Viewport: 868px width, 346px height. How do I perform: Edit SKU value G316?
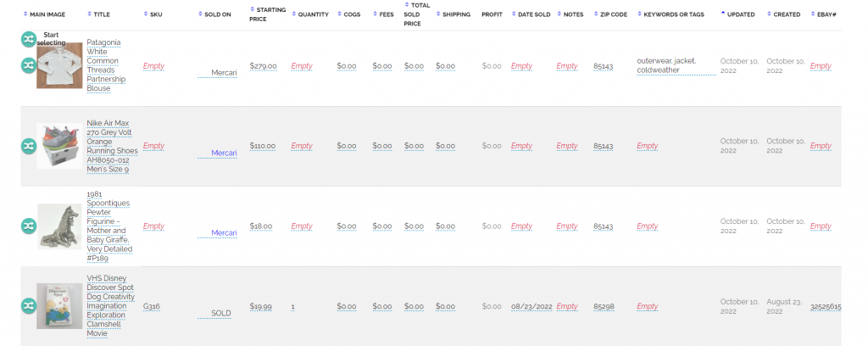(x=152, y=307)
